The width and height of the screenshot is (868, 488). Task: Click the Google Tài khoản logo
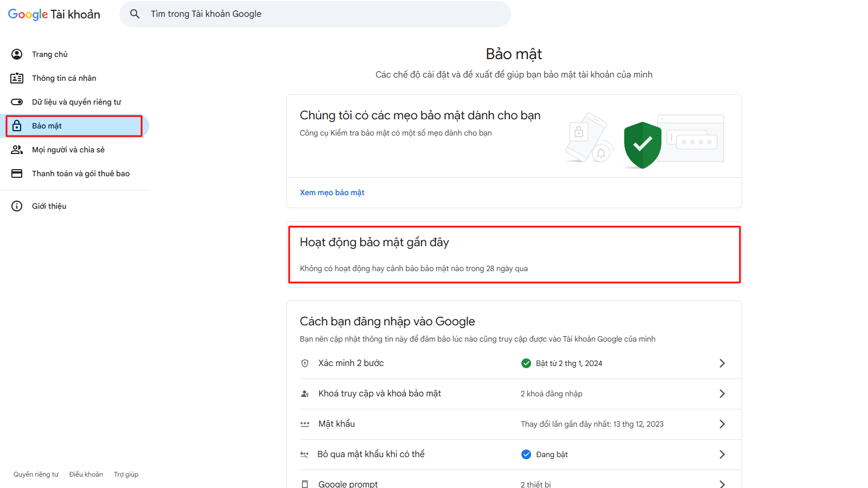point(53,14)
